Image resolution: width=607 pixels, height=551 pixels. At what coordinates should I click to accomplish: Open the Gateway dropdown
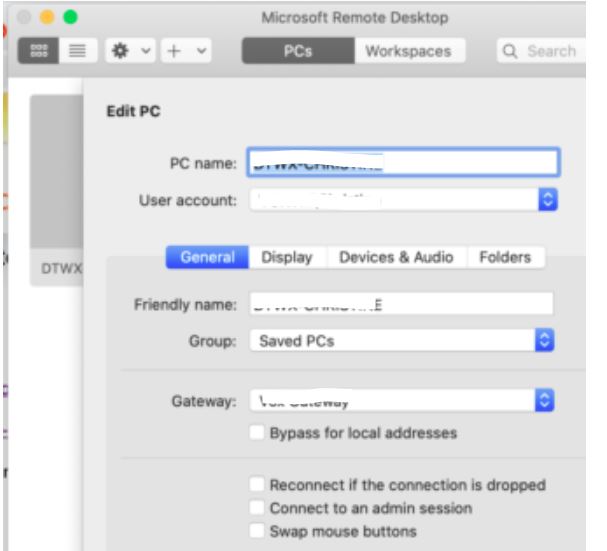[x=401, y=400]
